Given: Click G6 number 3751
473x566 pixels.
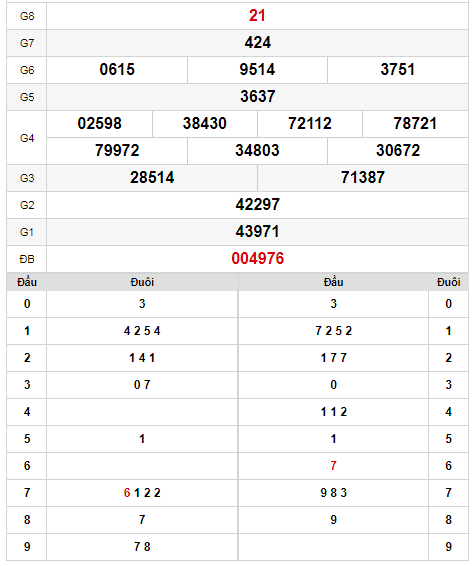Looking at the screenshot, I should pyautogui.click(x=398, y=70).
